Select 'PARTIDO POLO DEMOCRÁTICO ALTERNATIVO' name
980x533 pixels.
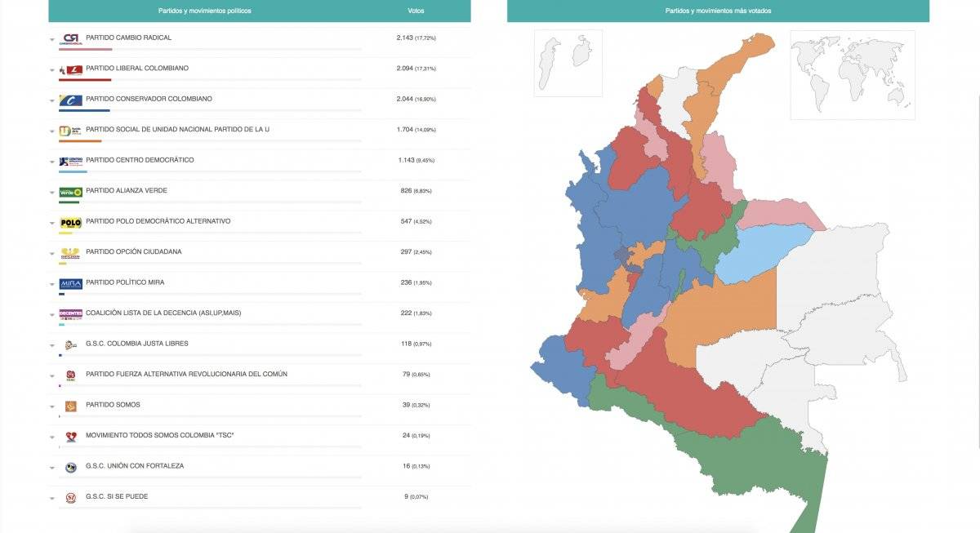158,221
